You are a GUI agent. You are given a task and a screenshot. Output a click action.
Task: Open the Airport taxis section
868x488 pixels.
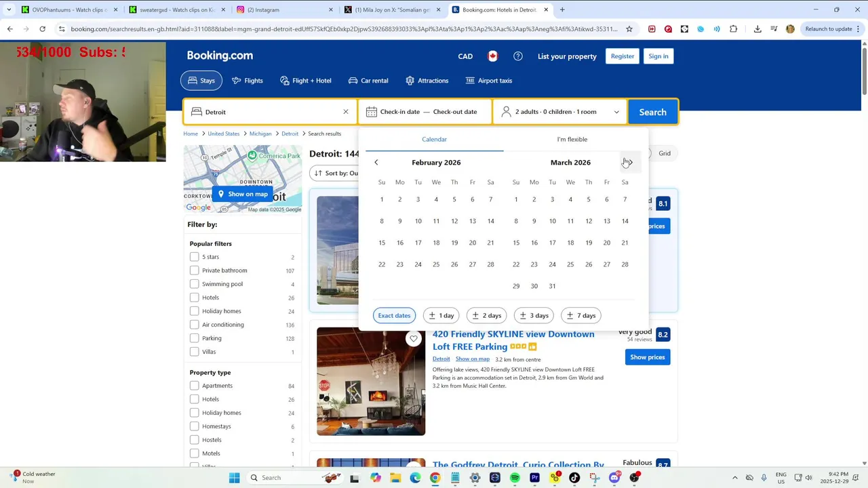tap(489, 81)
